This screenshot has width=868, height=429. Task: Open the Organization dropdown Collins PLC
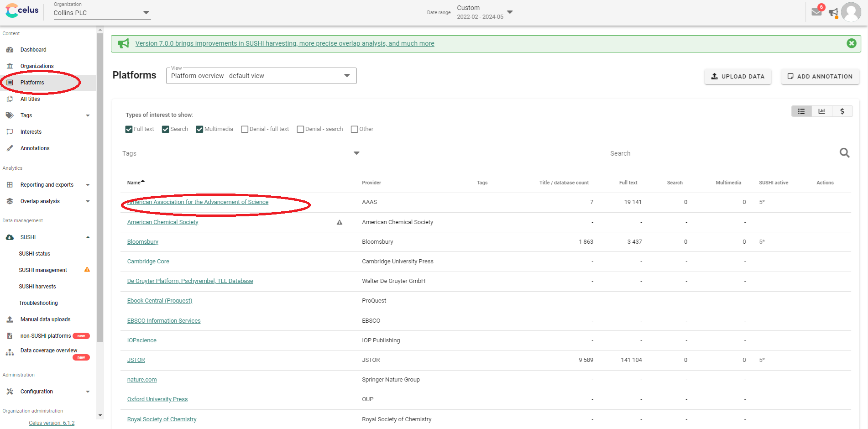(102, 12)
